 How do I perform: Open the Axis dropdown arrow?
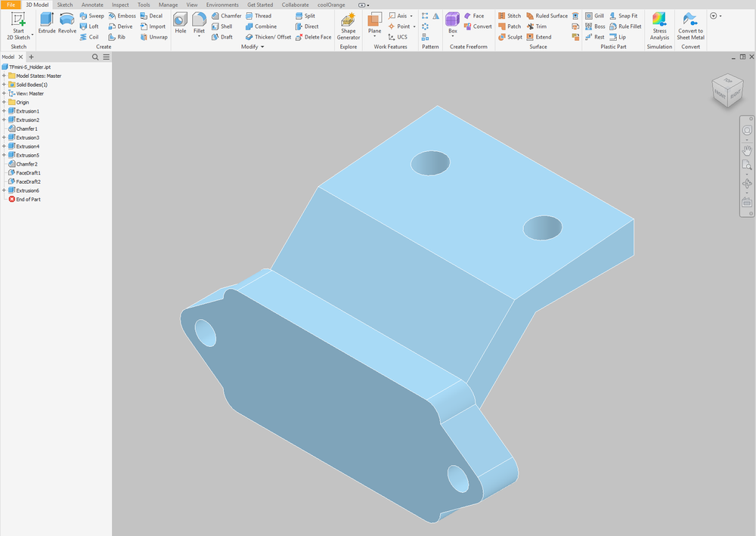coord(411,16)
